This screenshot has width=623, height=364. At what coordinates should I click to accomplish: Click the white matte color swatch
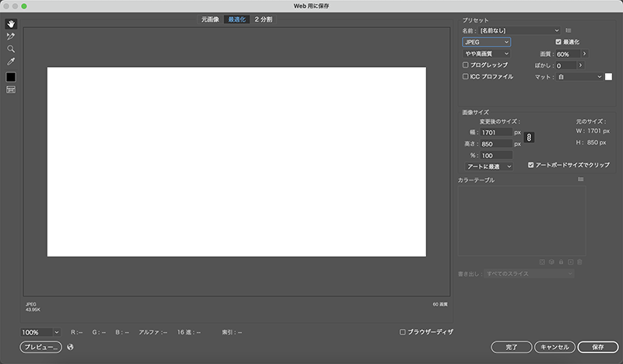(x=608, y=77)
